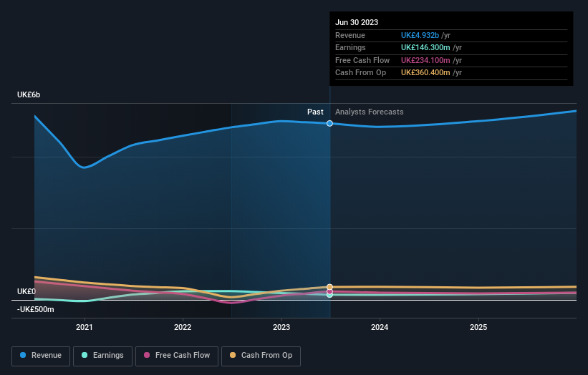Click the orange Cash From Op data point
This screenshot has height=375, width=588.
pos(329,287)
